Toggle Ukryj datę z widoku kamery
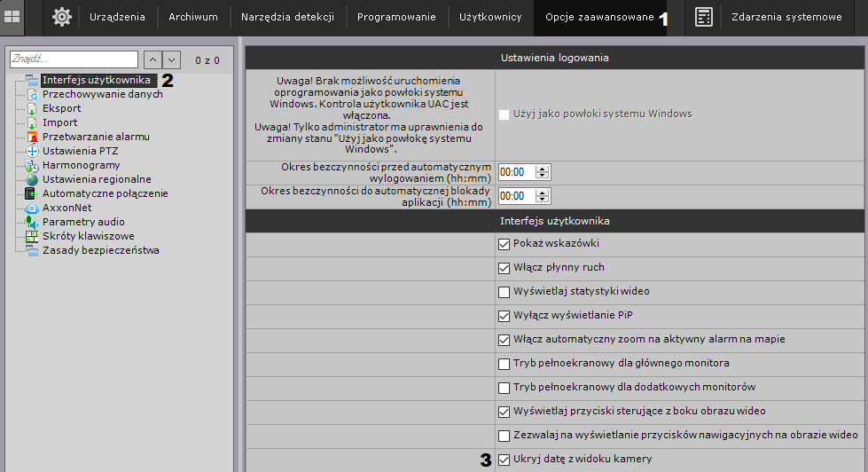Viewport: 868px width, 472px height. 504,460
